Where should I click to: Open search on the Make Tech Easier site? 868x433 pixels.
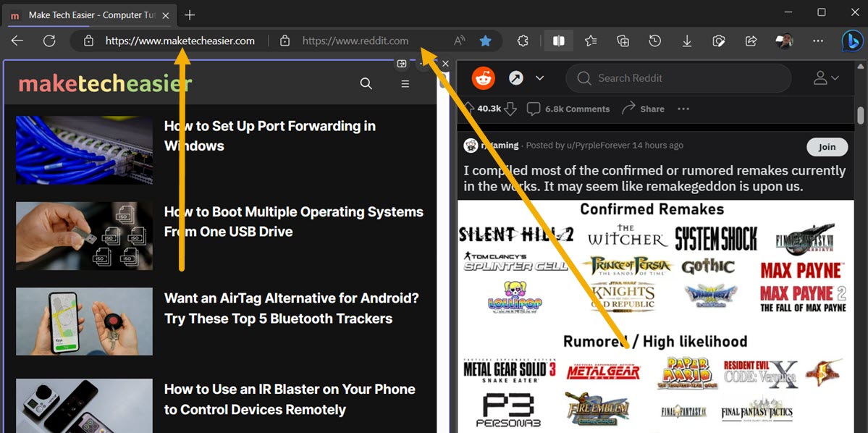tap(366, 83)
